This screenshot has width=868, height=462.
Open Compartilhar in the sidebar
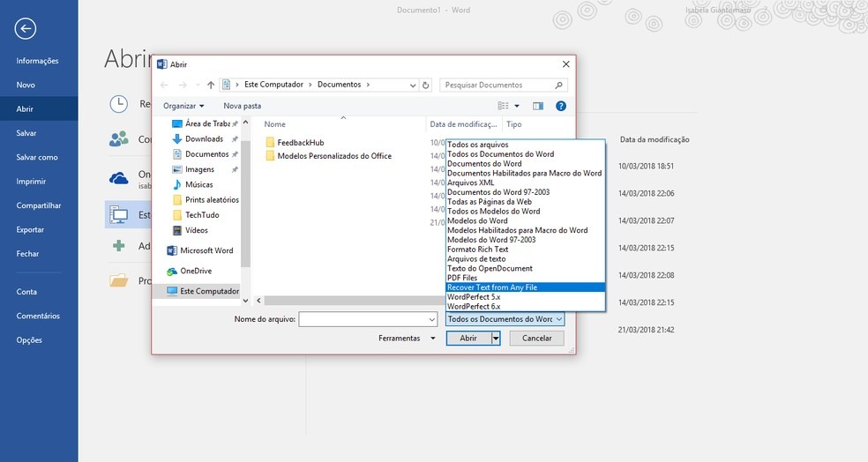click(x=39, y=205)
